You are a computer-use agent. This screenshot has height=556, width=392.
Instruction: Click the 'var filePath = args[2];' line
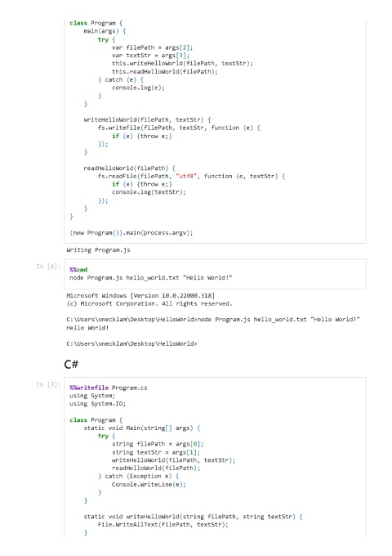153,47
